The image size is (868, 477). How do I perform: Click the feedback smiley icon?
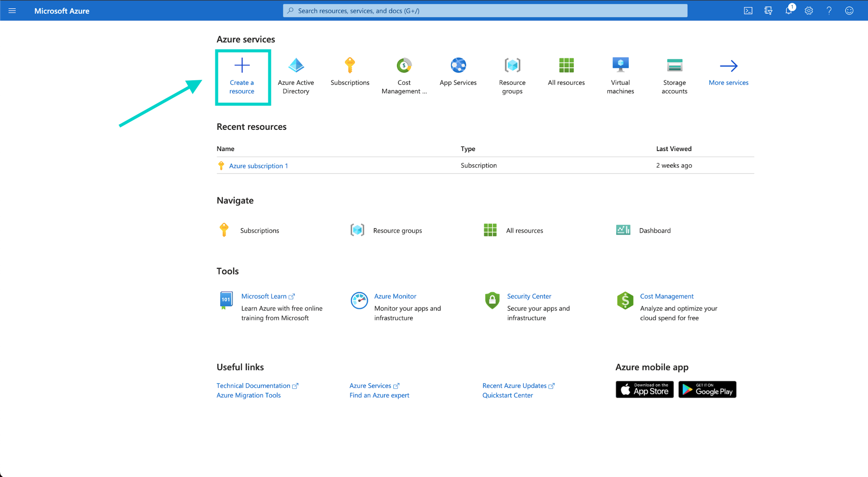(849, 10)
